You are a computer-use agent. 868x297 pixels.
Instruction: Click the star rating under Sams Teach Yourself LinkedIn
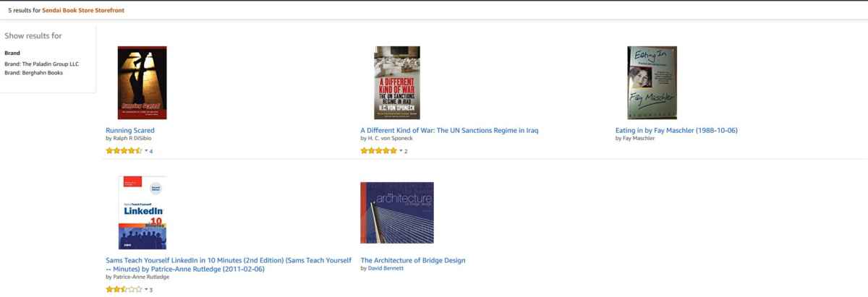coord(124,289)
